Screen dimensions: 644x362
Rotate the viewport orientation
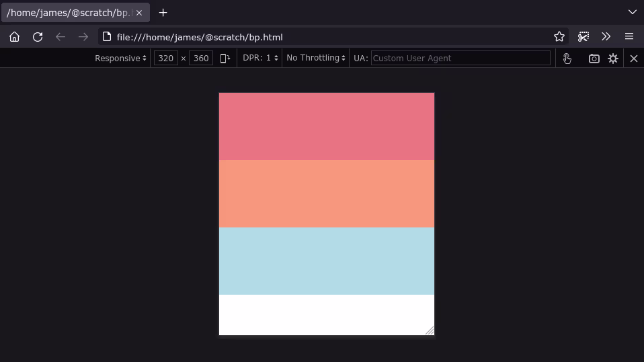pos(225,59)
